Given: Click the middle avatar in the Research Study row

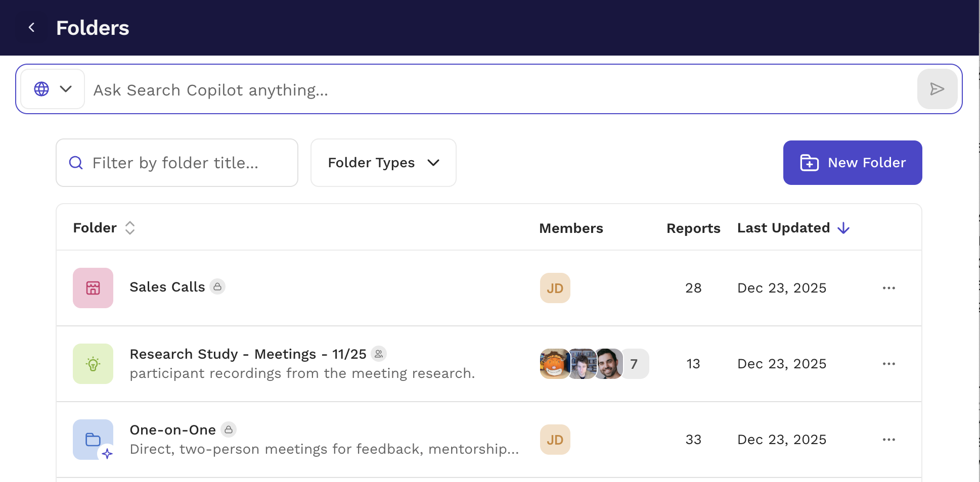Looking at the screenshot, I should [x=583, y=364].
